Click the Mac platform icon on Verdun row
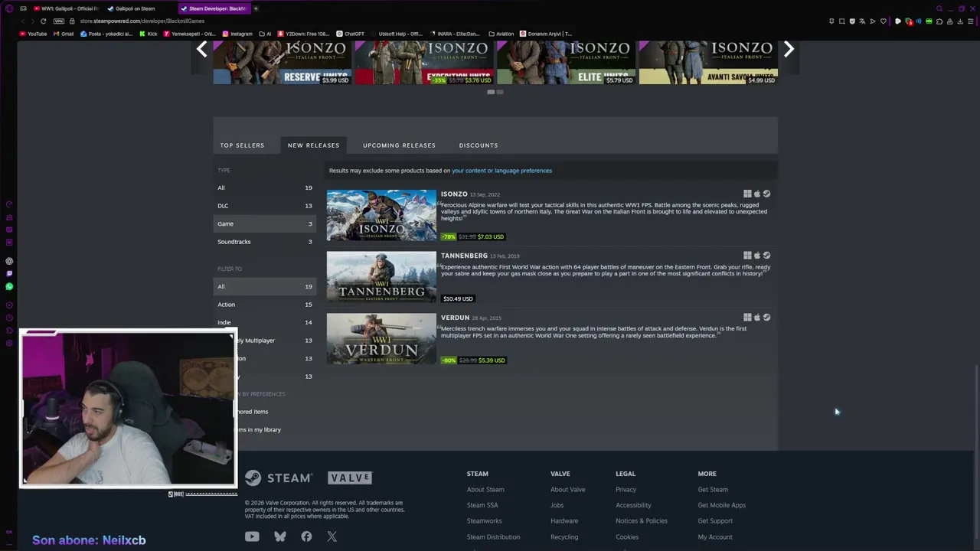Viewport: 980px width, 551px height. point(757,318)
